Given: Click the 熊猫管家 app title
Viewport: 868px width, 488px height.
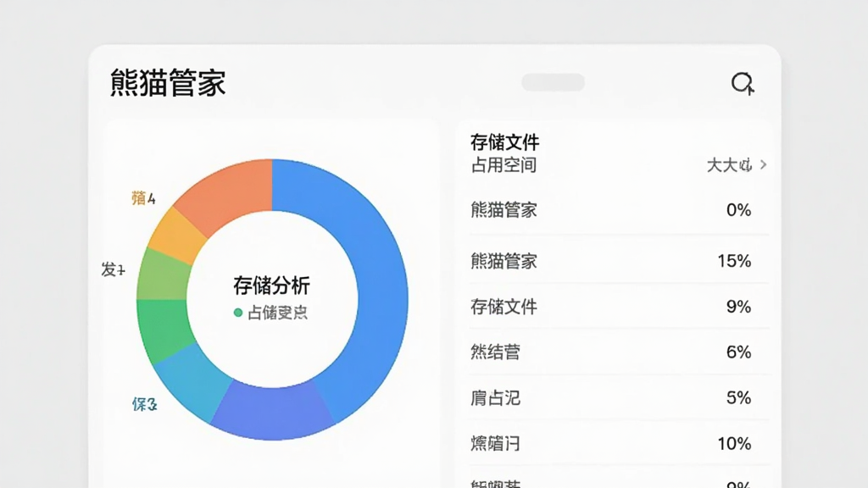Looking at the screenshot, I should tap(168, 83).
